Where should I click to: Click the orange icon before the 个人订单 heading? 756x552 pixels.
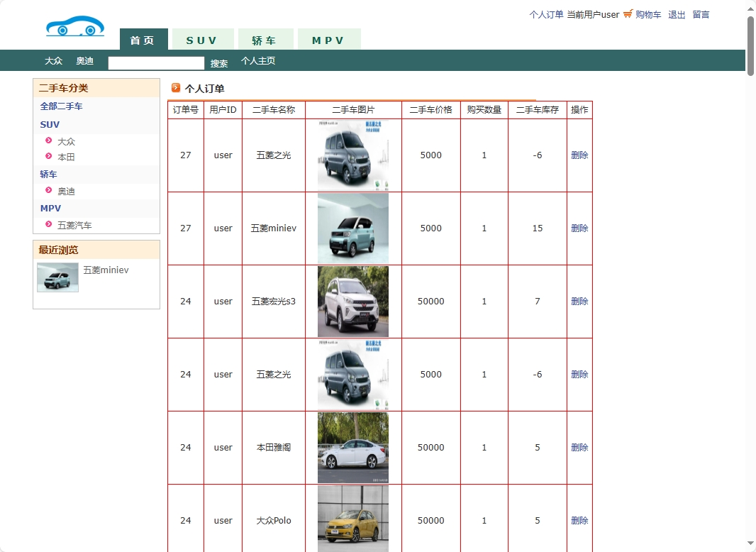point(175,88)
